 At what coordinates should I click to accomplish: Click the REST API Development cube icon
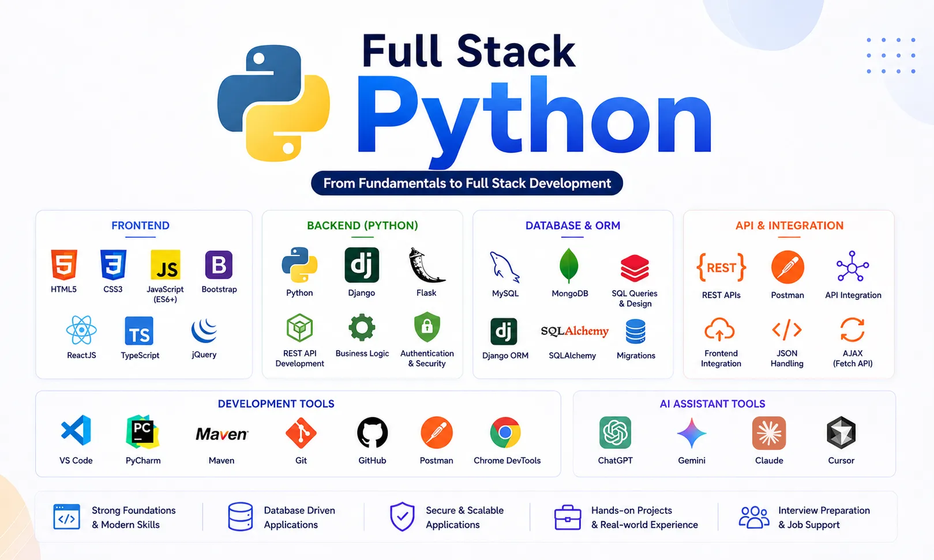tap(300, 328)
